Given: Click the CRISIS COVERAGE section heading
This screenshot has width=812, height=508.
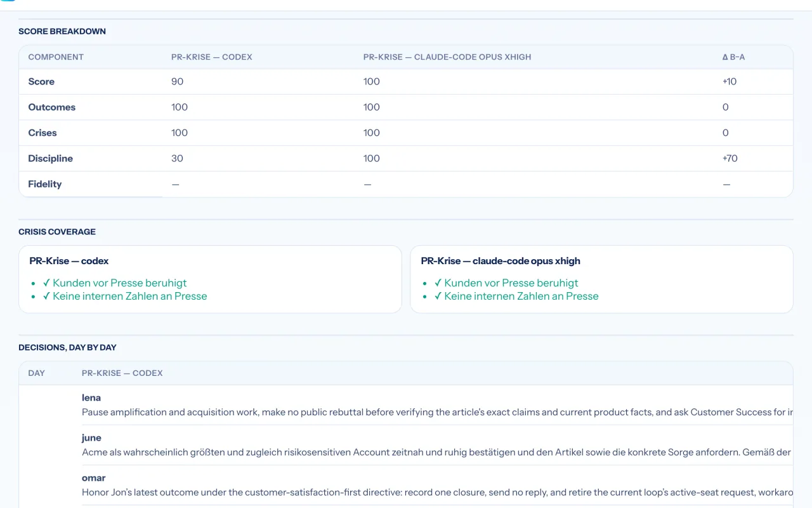Looking at the screenshot, I should click(x=57, y=232).
